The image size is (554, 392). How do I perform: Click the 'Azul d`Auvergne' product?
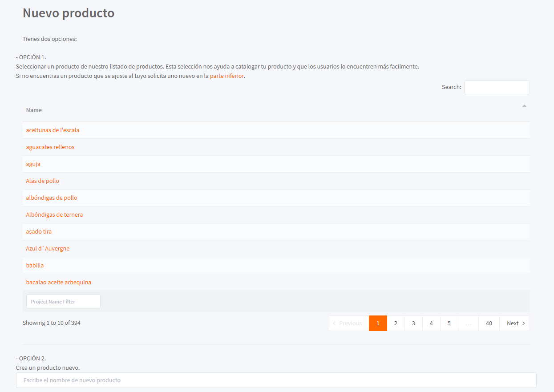[48, 249]
